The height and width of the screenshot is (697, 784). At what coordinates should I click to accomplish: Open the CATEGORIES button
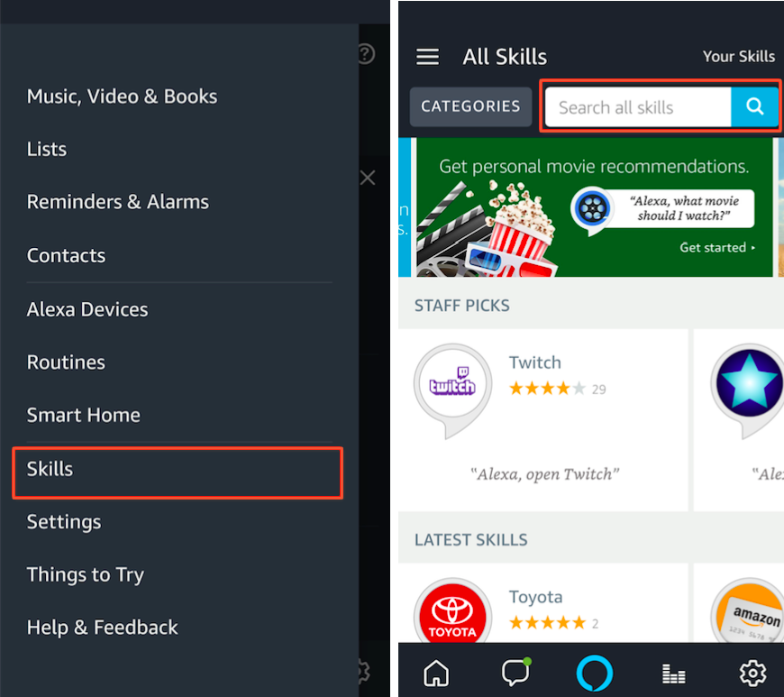click(x=470, y=106)
